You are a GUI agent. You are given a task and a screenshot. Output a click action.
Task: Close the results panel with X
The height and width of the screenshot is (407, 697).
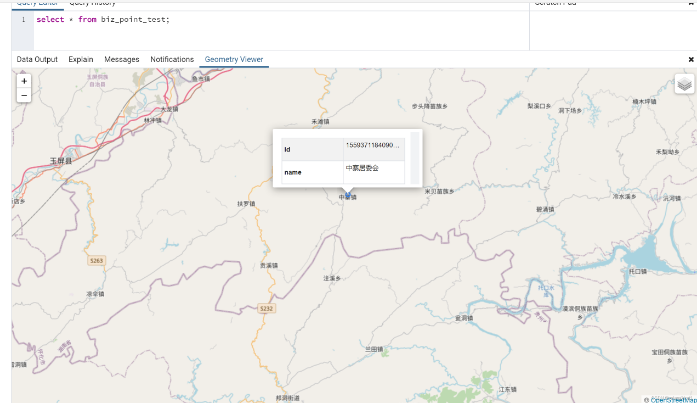point(691,60)
